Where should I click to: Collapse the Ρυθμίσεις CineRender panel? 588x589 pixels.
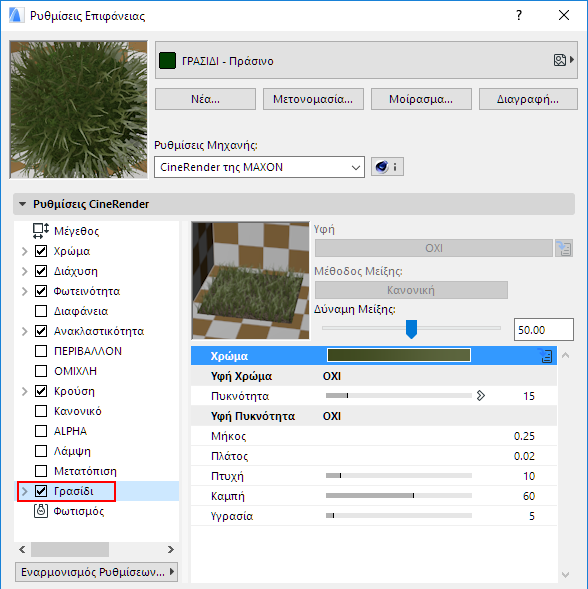pyautogui.click(x=23, y=204)
